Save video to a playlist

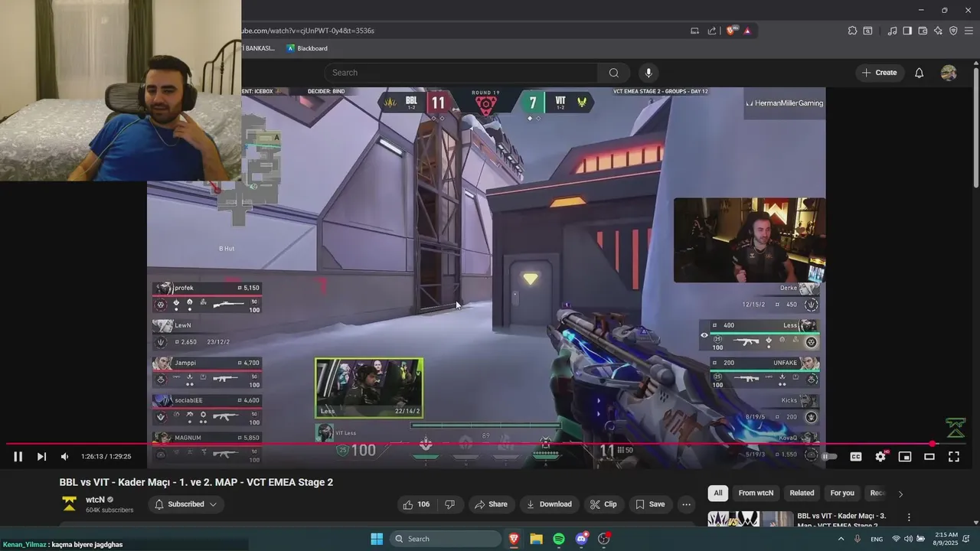point(650,504)
